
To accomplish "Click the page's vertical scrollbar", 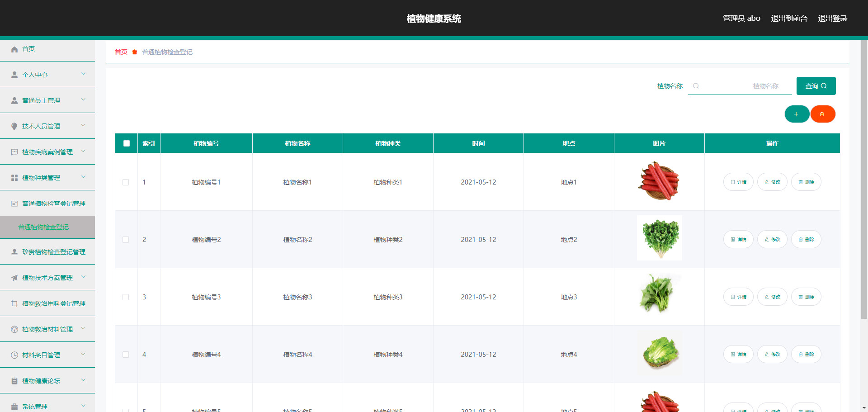I will [x=864, y=181].
